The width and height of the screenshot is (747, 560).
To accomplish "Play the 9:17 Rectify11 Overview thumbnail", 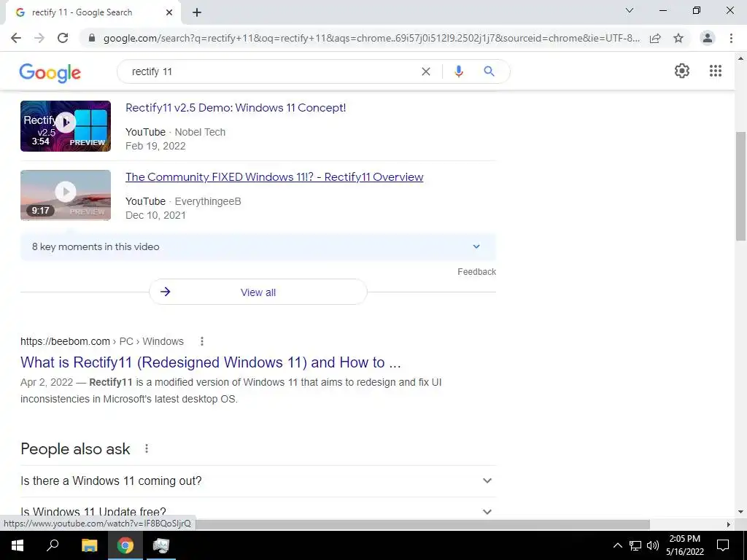I will point(66,195).
